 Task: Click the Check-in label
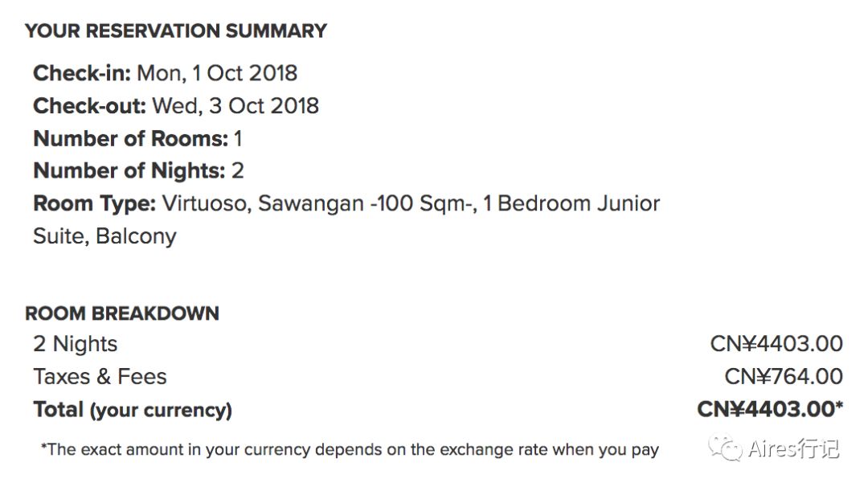pos(82,73)
